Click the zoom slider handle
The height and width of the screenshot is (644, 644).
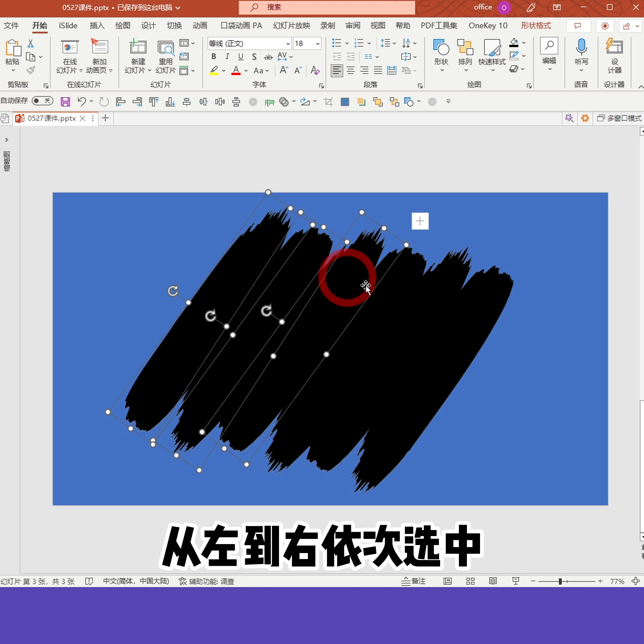[560, 581]
